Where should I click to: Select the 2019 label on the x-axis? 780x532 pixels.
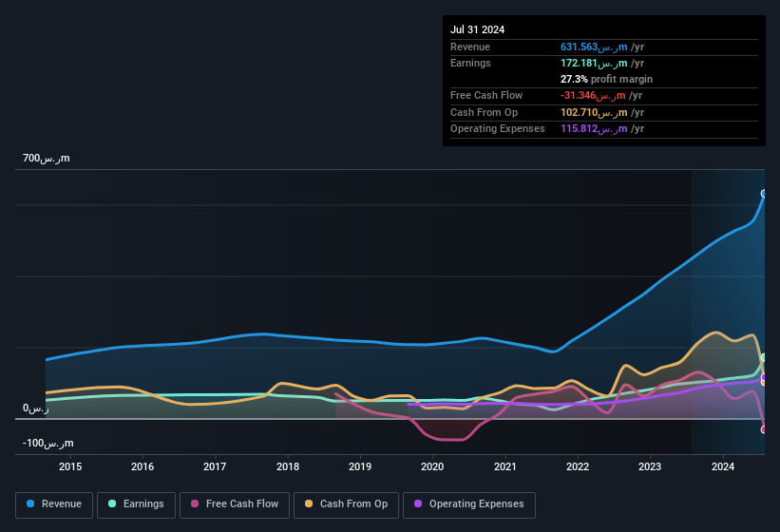(x=360, y=466)
